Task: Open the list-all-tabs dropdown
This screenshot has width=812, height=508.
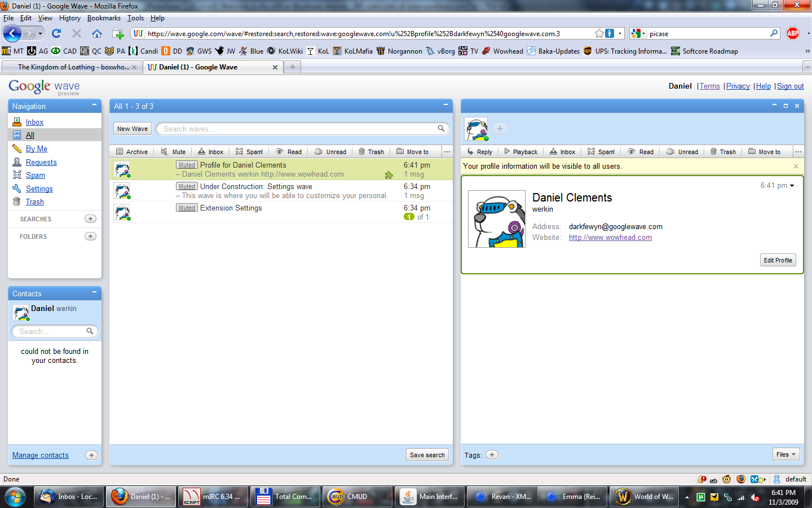Action: click(806, 67)
